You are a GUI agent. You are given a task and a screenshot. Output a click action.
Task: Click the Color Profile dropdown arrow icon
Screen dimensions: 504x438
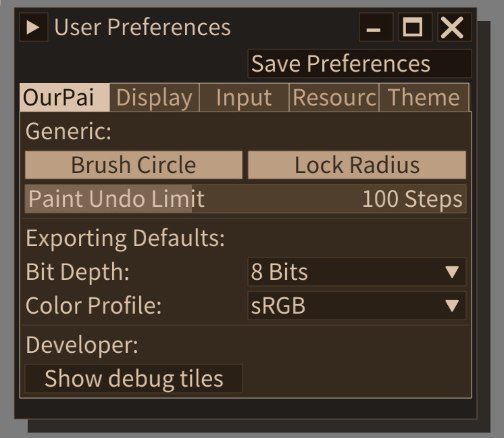452,306
